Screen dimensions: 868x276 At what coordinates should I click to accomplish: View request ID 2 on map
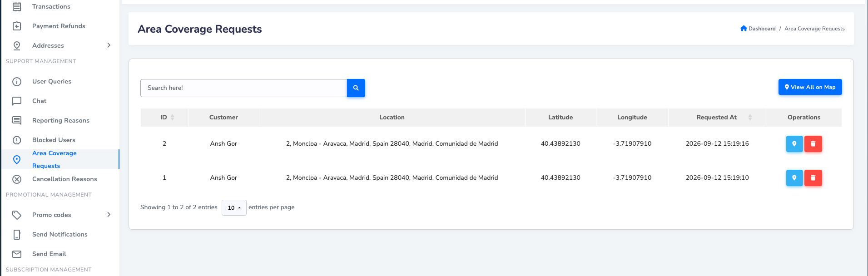[x=794, y=144]
